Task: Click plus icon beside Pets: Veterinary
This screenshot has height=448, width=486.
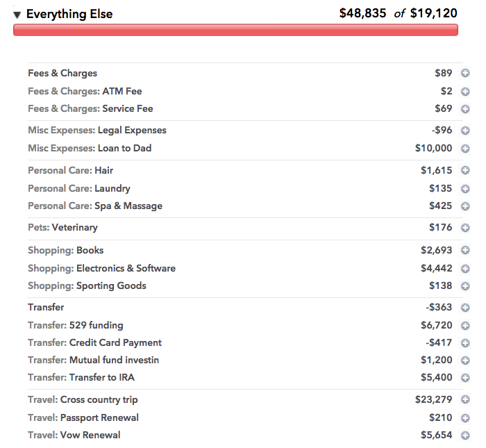Action: [465, 228]
